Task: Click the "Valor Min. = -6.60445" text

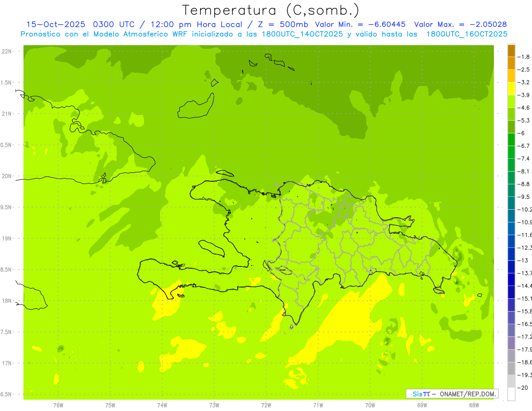Action: [361, 24]
